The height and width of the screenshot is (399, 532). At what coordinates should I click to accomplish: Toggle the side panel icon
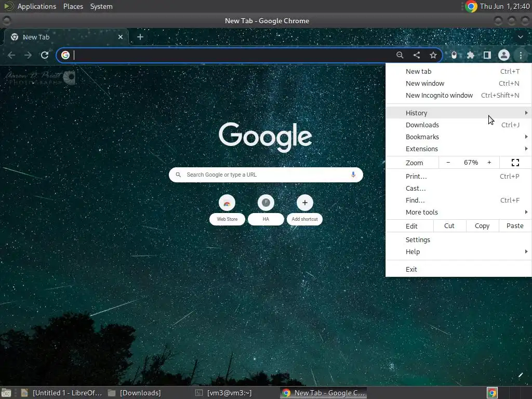[487, 55]
